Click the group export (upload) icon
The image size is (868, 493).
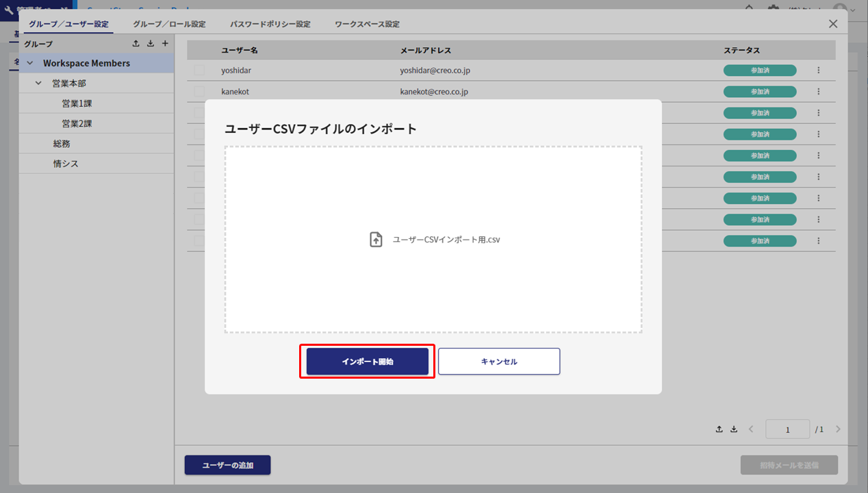pos(136,44)
